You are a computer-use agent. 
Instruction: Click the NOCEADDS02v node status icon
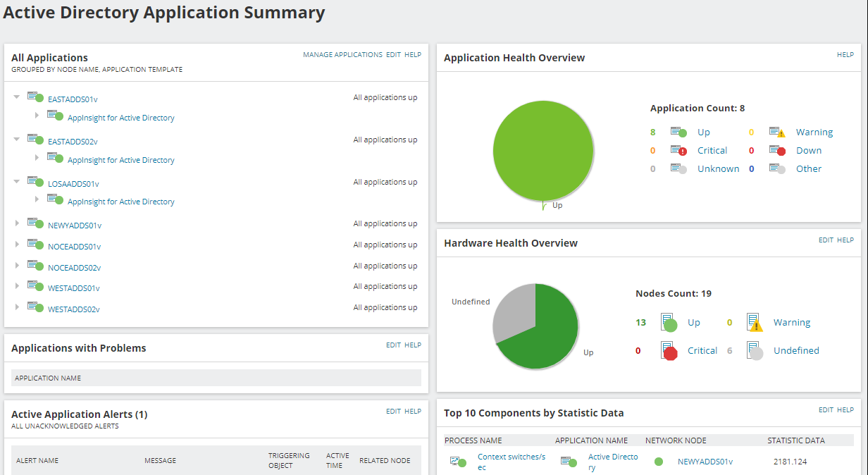(x=35, y=266)
